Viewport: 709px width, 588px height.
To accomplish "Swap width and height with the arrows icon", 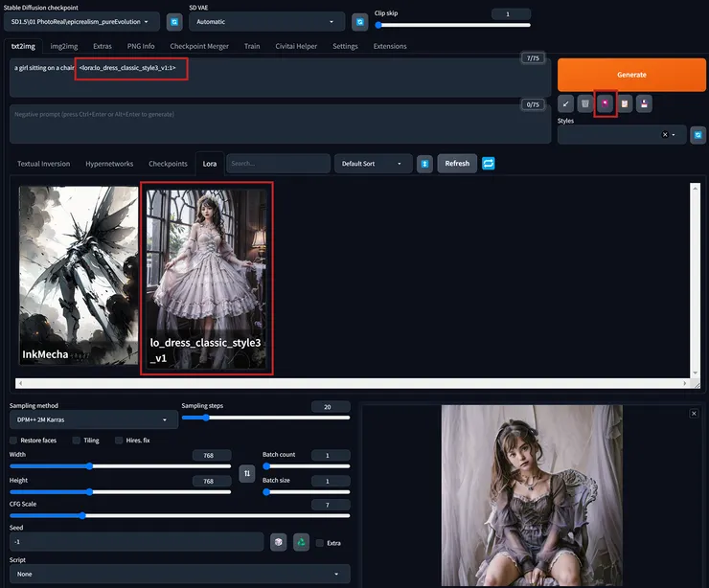I will (x=246, y=473).
